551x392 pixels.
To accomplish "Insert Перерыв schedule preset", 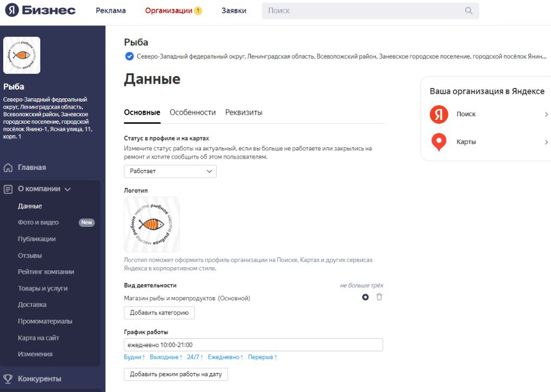I will point(263,357).
